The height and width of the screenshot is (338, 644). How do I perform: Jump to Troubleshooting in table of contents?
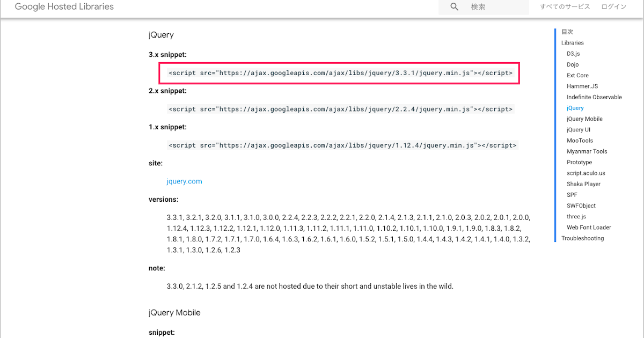582,238
